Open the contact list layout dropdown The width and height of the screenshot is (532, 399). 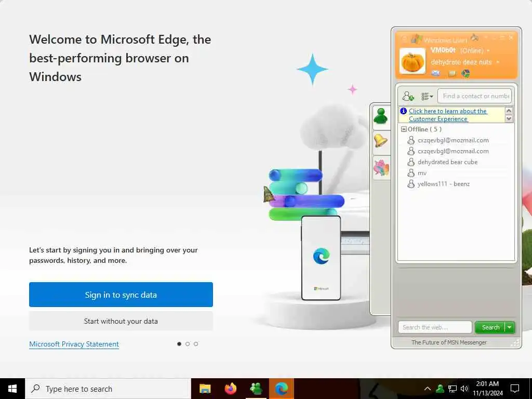click(427, 96)
